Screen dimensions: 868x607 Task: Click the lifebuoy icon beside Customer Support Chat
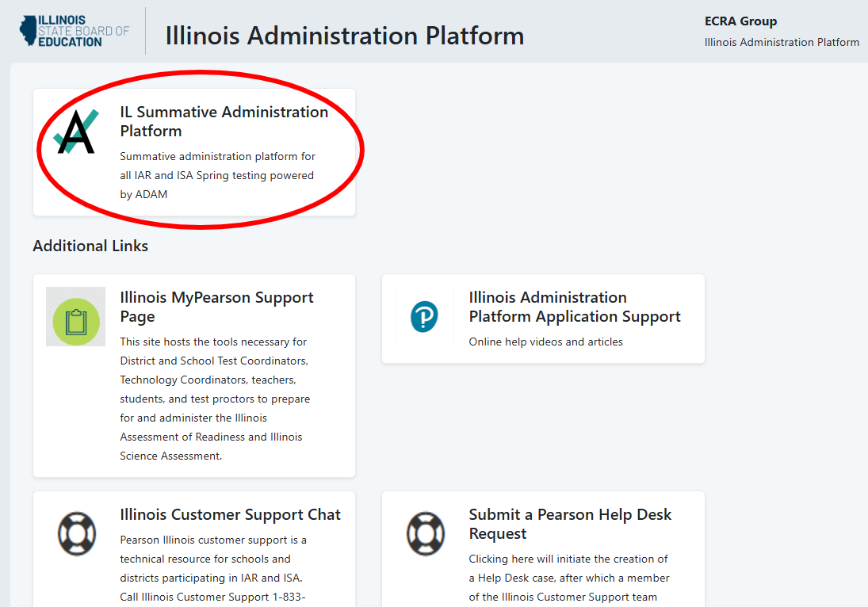point(77,533)
